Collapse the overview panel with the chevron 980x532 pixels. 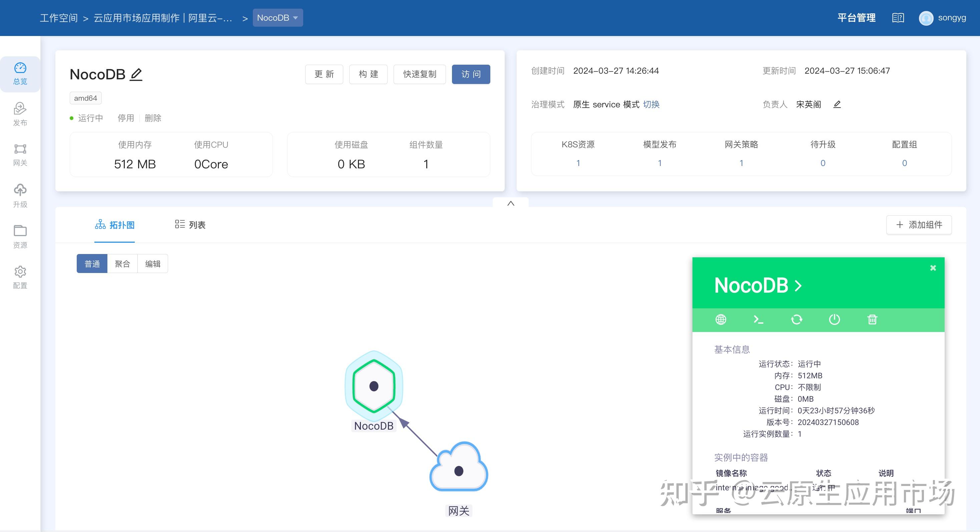[x=511, y=203]
